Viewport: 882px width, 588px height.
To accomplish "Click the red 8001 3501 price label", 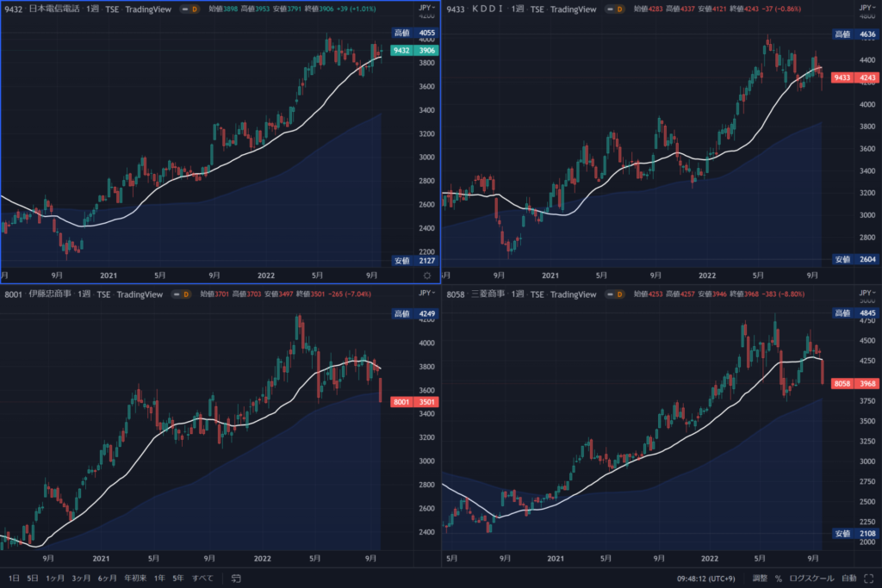I will click(414, 402).
